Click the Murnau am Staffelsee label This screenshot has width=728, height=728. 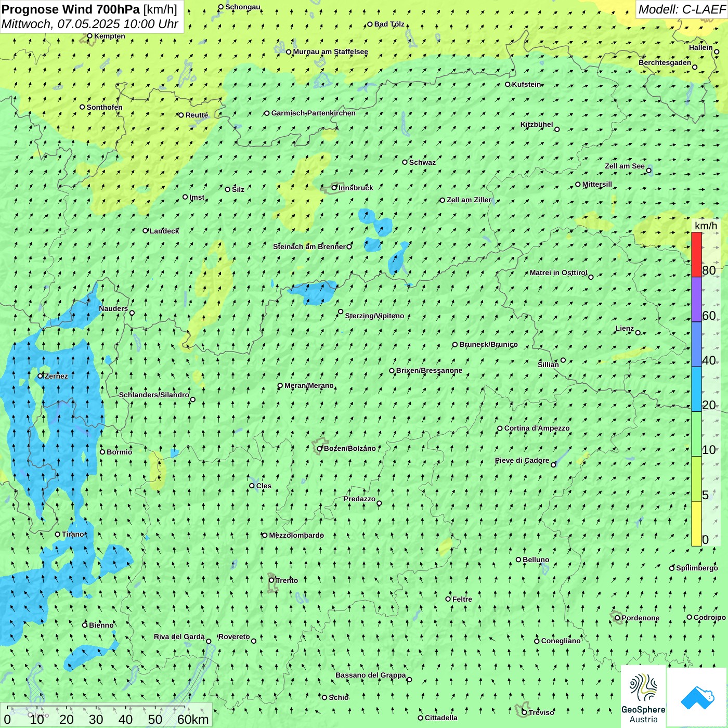click(330, 51)
